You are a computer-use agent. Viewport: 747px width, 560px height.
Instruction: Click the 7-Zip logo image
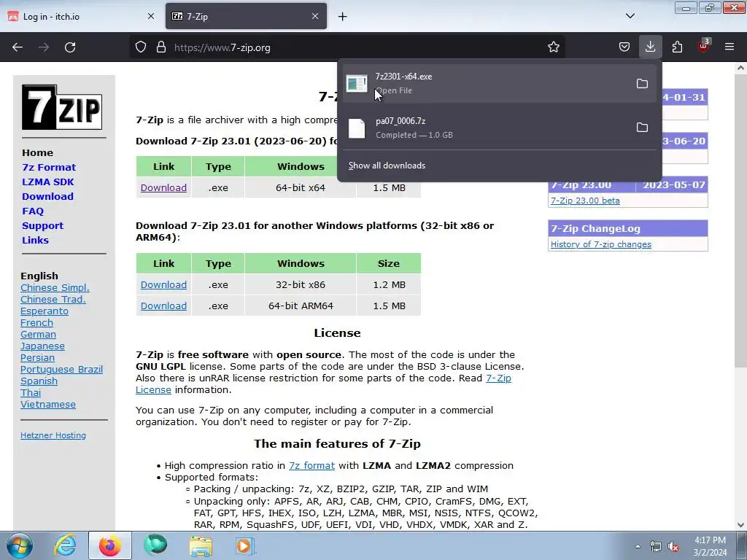click(x=62, y=107)
